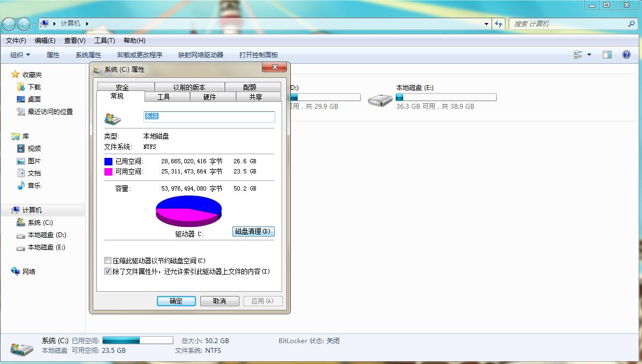Click the Local Disk (D:) icon in sidebar

pos(20,236)
